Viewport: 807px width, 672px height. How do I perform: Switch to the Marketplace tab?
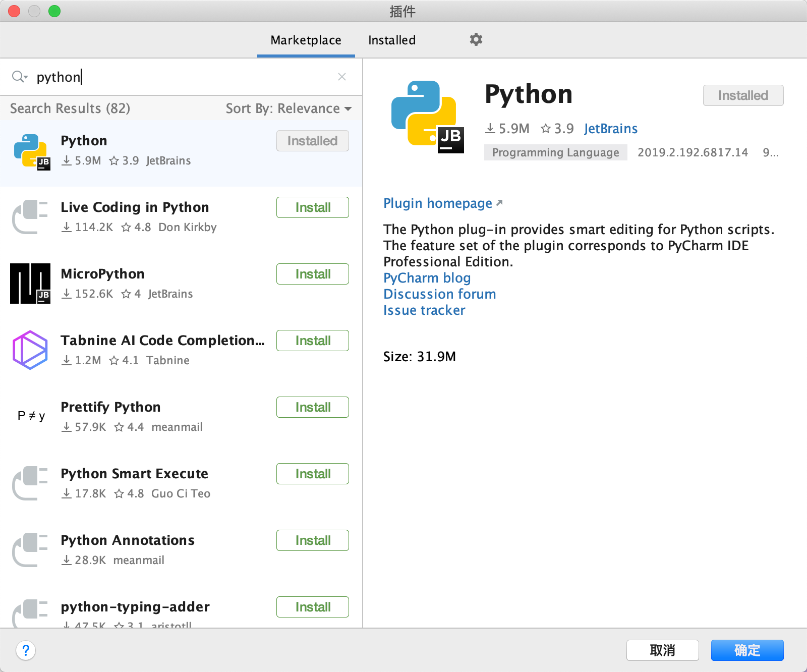pyautogui.click(x=306, y=40)
